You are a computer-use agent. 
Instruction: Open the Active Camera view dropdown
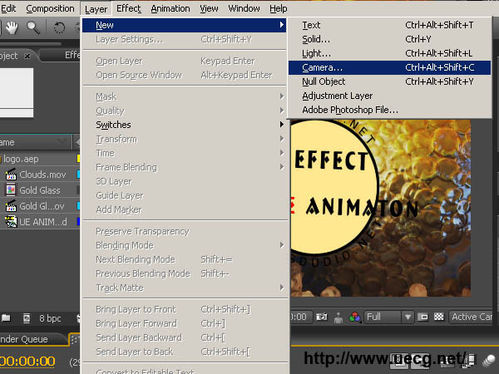471,317
